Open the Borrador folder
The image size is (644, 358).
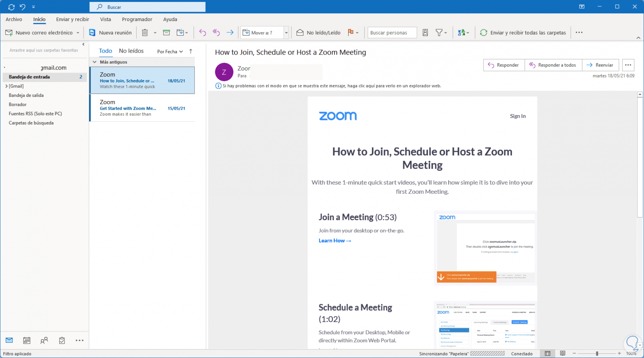point(18,105)
